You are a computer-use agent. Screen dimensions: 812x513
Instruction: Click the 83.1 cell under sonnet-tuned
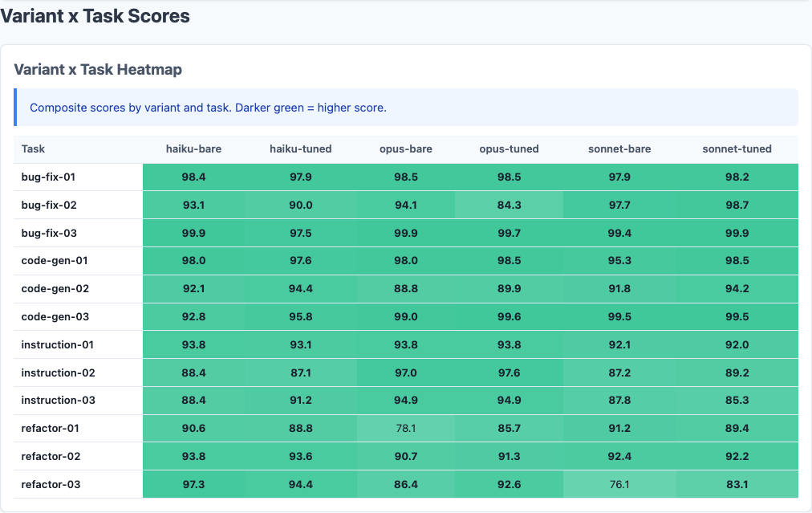(737, 484)
